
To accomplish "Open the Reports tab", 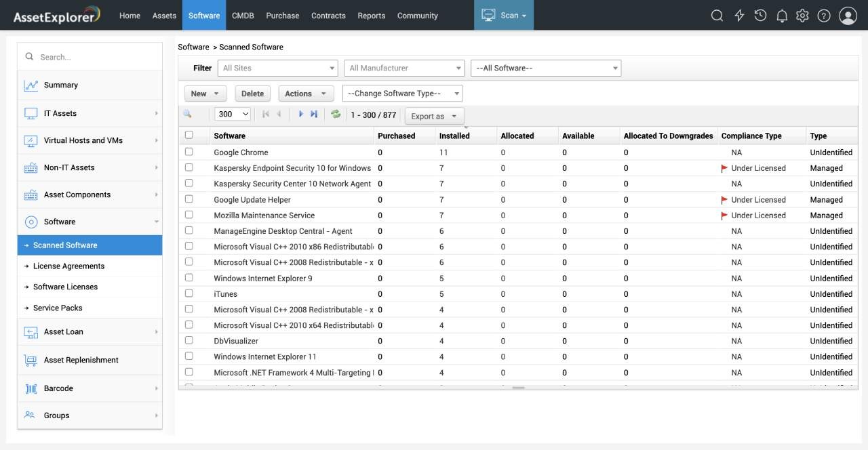I will [x=372, y=16].
